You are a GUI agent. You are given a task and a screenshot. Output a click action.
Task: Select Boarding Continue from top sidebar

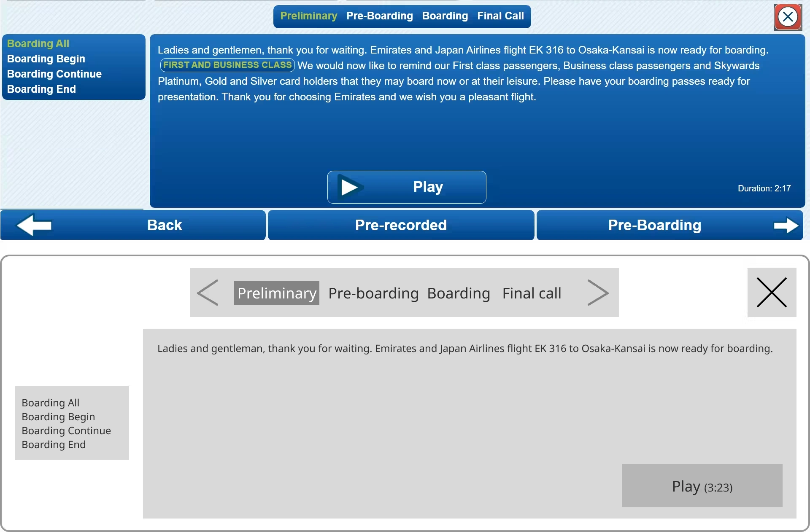[54, 74]
